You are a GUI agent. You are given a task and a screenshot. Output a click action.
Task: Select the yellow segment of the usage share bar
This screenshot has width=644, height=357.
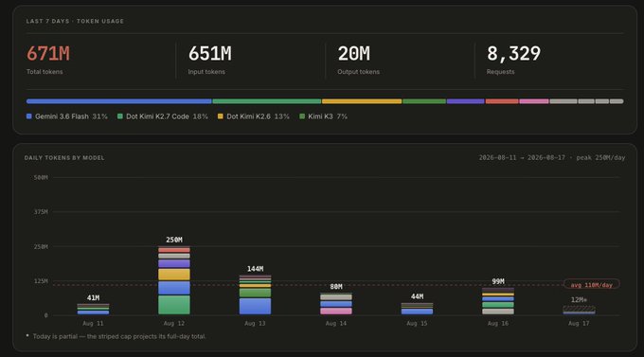pyautogui.click(x=362, y=101)
